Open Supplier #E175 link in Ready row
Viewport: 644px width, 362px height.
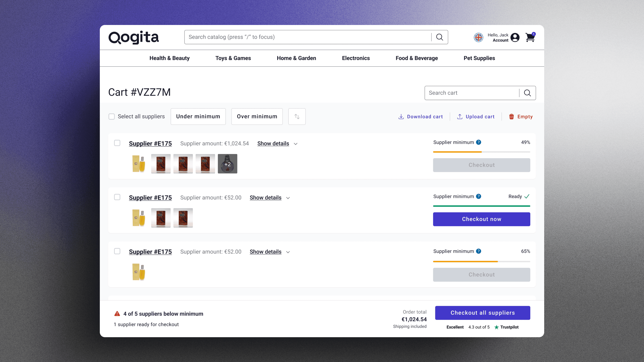tap(150, 198)
